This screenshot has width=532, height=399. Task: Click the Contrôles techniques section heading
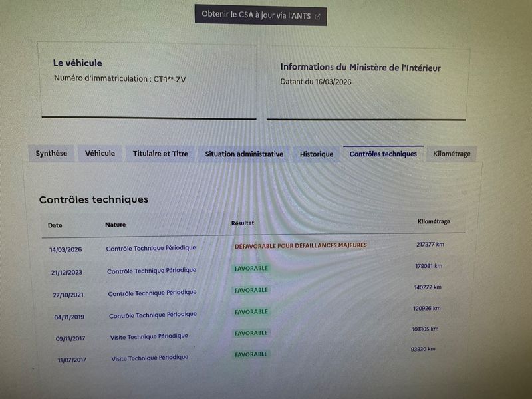(x=94, y=199)
